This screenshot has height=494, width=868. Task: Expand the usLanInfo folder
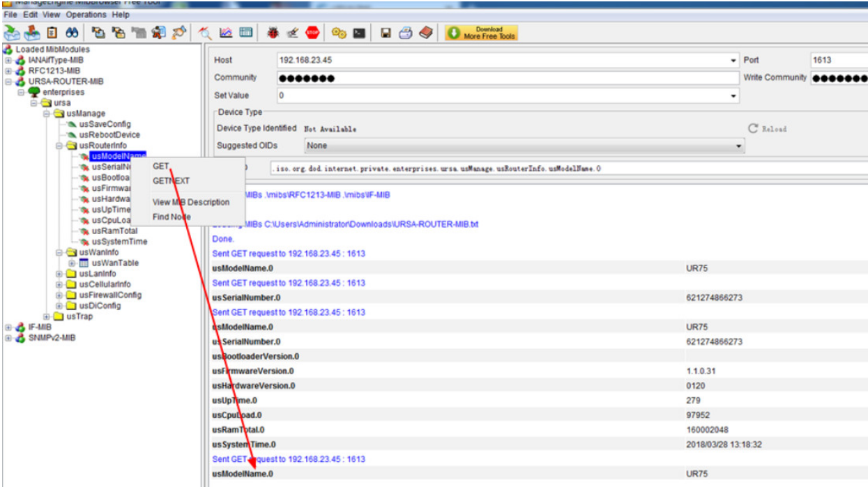[60, 274]
